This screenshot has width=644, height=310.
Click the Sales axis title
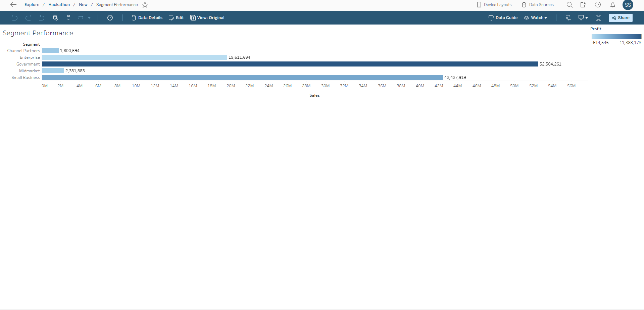click(314, 95)
